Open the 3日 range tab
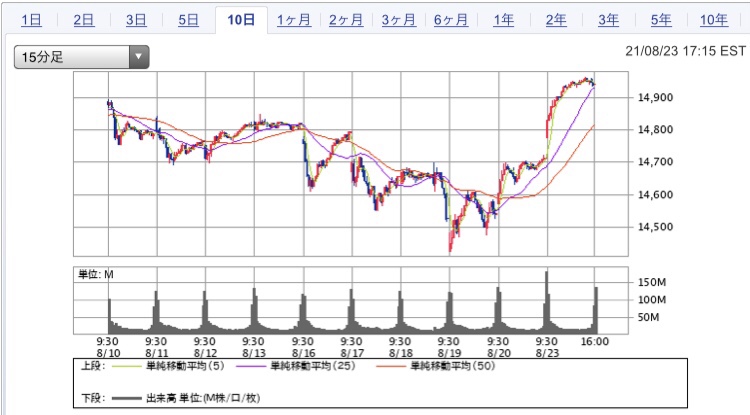This screenshot has height=415, width=750. coord(136,20)
